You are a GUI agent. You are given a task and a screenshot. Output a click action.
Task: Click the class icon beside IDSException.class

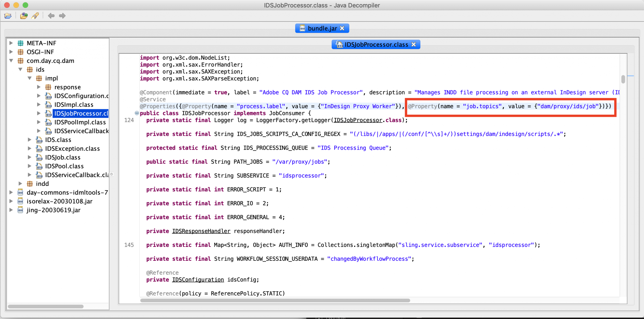[39, 148]
